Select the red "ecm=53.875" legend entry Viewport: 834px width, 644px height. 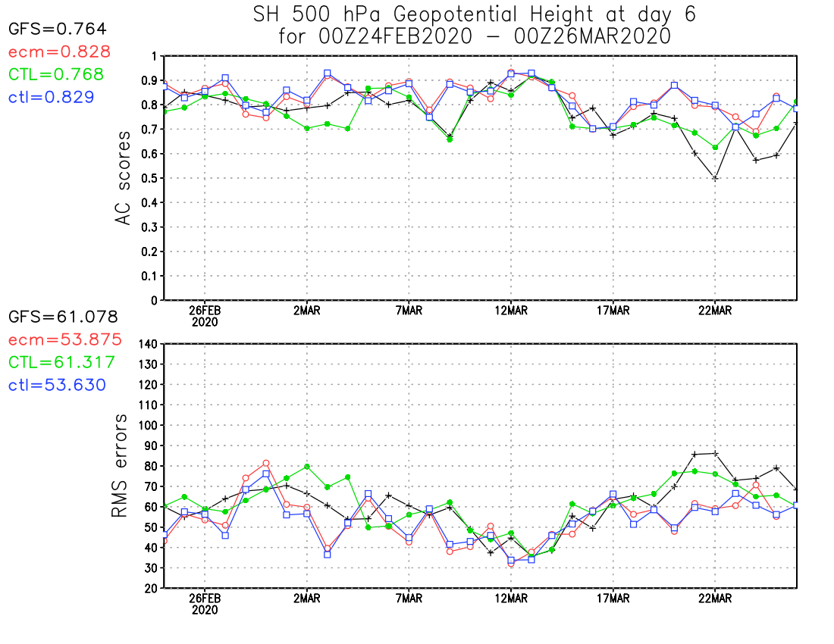(65, 339)
